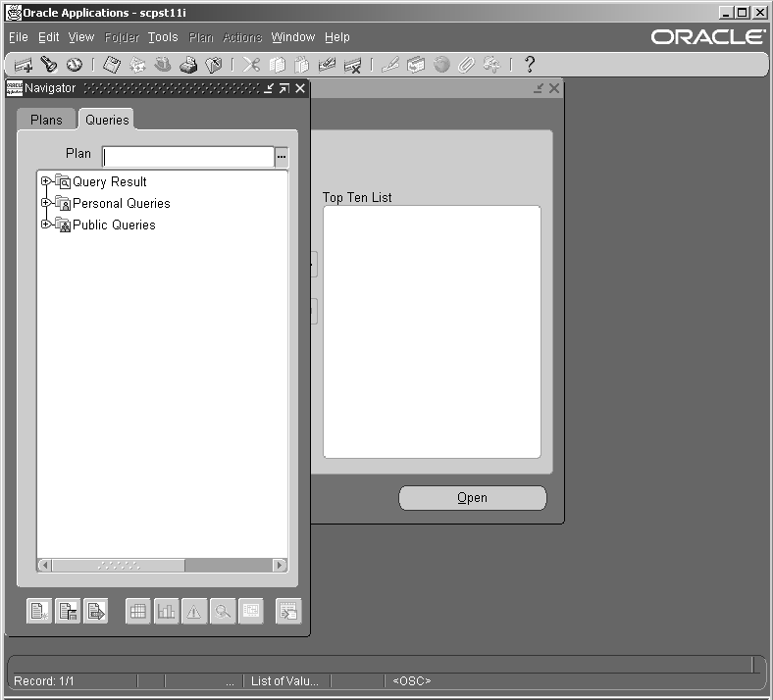773x700 pixels.
Task: Click the Delete Record toolbar icon
Action: [x=353, y=65]
